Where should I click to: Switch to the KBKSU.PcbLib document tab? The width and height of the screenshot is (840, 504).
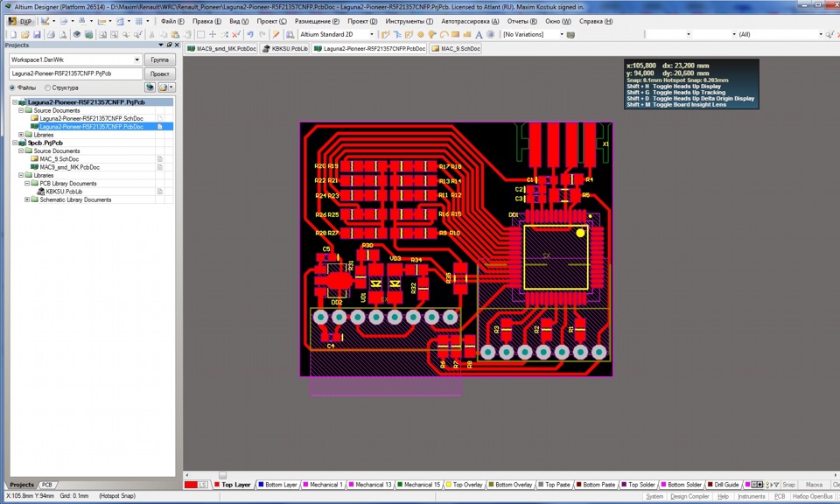[285, 49]
